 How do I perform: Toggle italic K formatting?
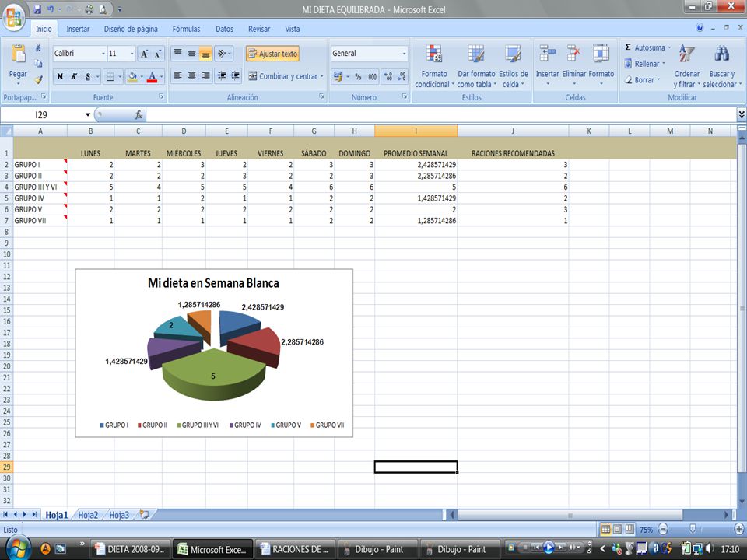[x=74, y=76]
